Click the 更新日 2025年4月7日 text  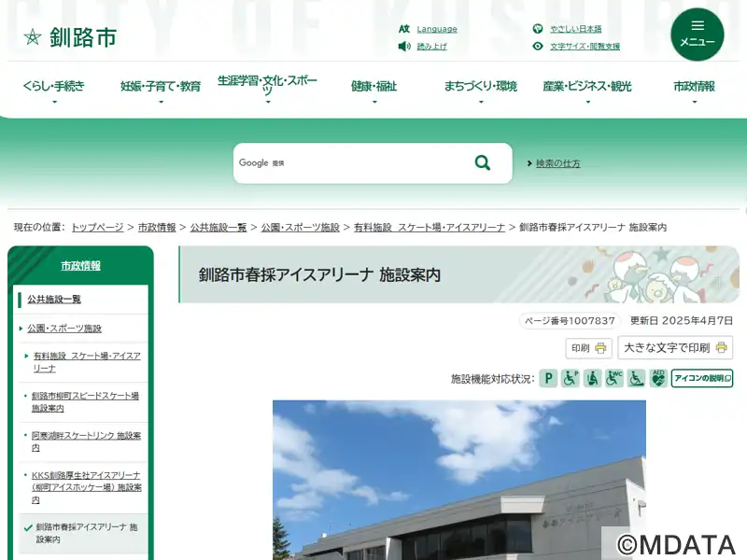point(682,320)
